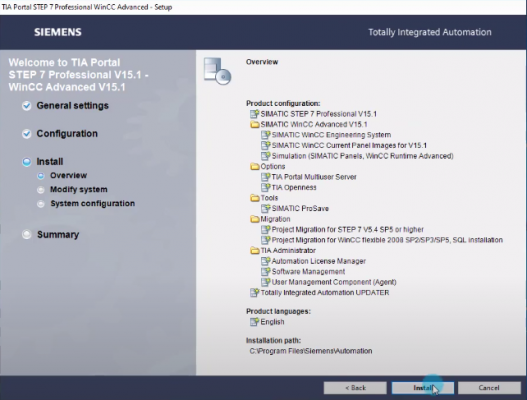Image resolution: width=527 pixels, height=400 pixels.
Task: Click the SIMATIC WinCC Engineering System component icon
Action: pyautogui.click(x=266, y=135)
